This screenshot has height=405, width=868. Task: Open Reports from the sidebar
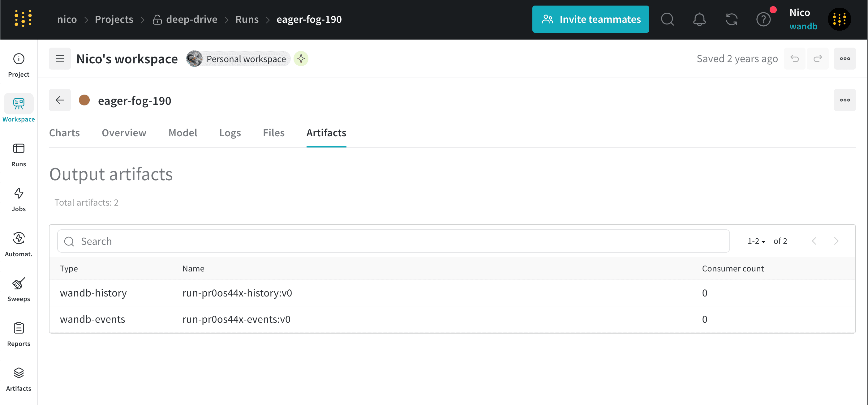click(19, 334)
